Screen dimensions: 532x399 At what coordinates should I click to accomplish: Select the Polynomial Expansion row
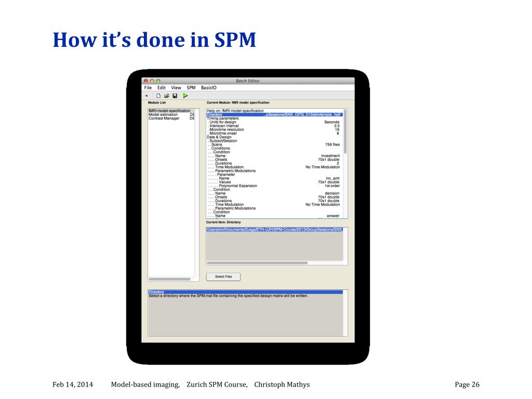[x=274, y=186]
